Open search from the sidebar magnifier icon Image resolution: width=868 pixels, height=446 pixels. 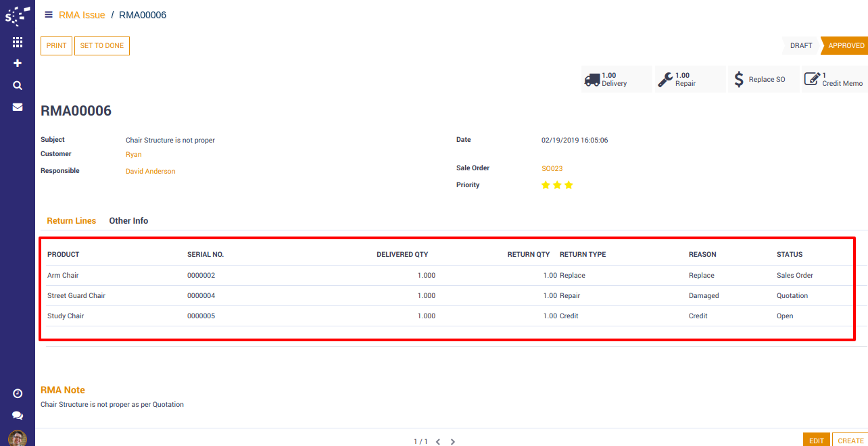click(x=18, y=85)
